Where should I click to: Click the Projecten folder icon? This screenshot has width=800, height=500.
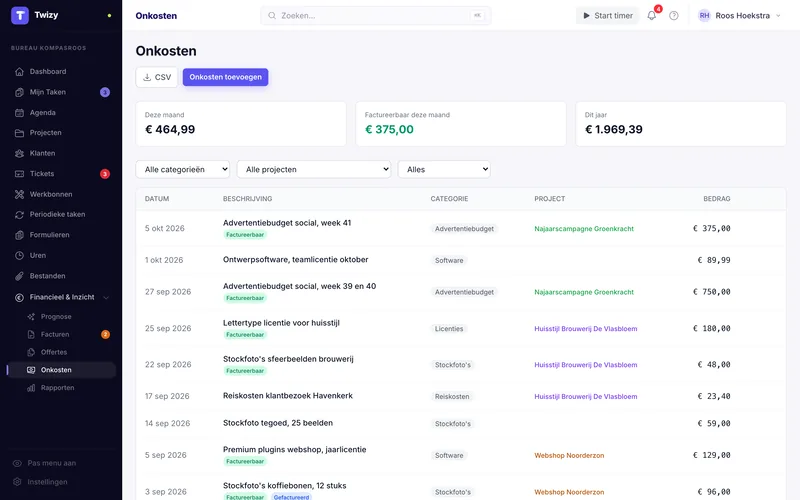point(19,133)
